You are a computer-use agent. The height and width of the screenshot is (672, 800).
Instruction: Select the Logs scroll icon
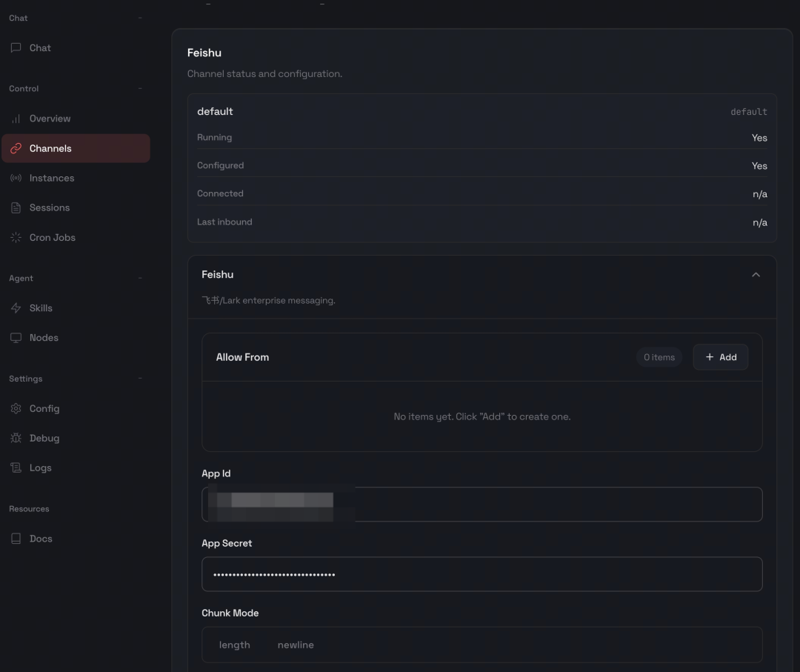pyautogui.click(x=16, y=468)
